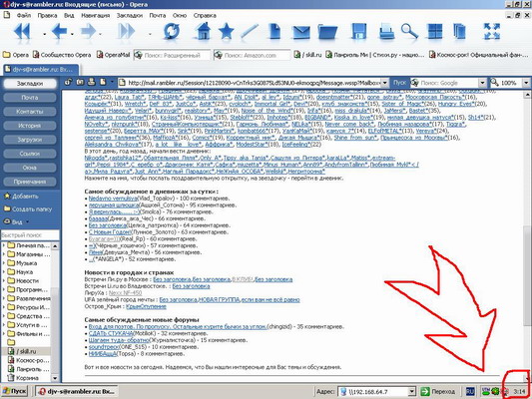The image size is (532, 399).
Task: Show the Почта sidebar panel
Action: click(x=30, y=98)
